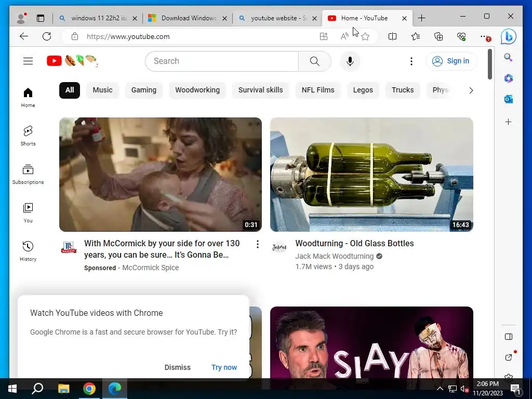This screenshot has height=399, width=532.
Task: Open Subscriptions from the sidebar
Action: (x=28, y=175)
